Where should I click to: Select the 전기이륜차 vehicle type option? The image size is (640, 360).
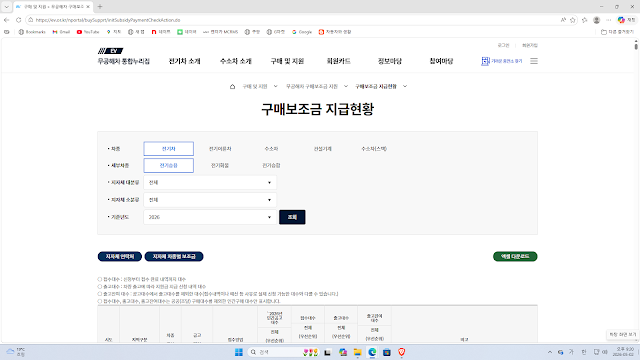[x=220, y=149]
